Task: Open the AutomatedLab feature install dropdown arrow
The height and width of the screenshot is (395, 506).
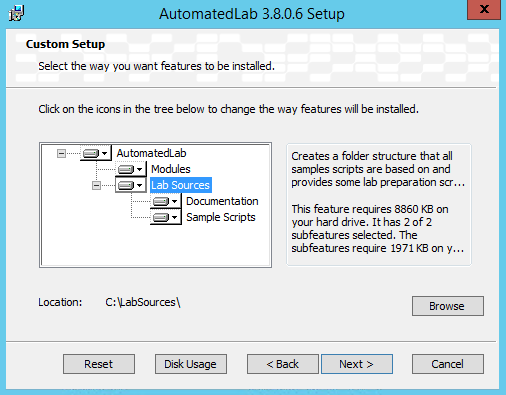Action: 105,153
